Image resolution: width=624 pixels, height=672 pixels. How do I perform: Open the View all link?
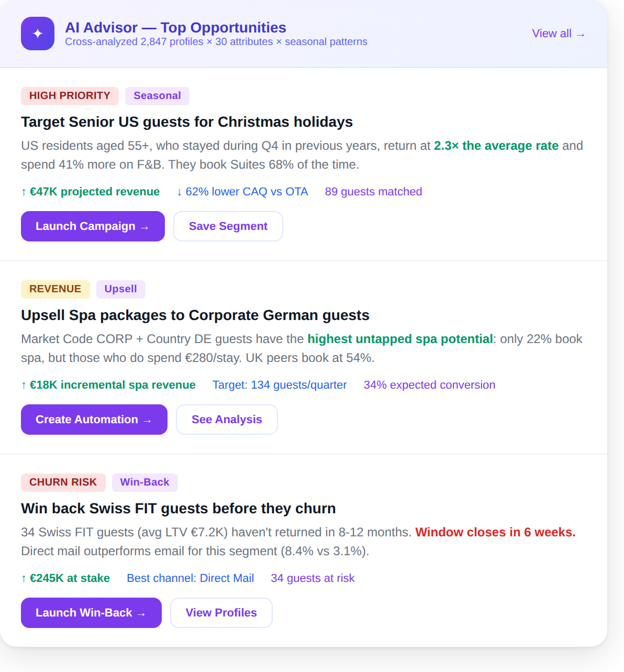[x=558, y=34]
